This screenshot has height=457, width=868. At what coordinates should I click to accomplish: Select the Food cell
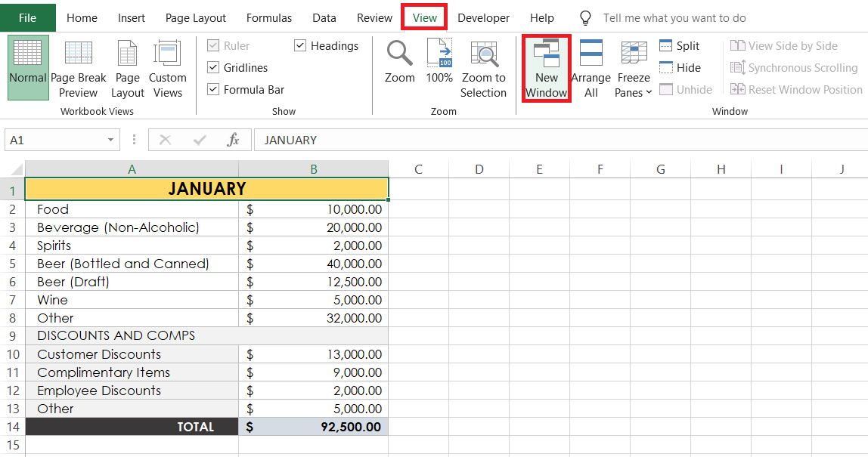tap(132, 209)
